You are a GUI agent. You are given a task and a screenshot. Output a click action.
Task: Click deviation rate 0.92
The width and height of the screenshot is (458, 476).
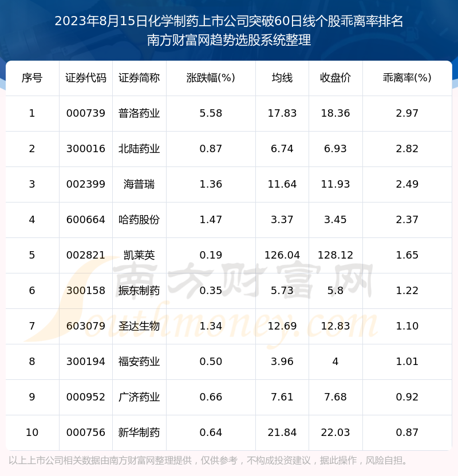tap(407, 398)
